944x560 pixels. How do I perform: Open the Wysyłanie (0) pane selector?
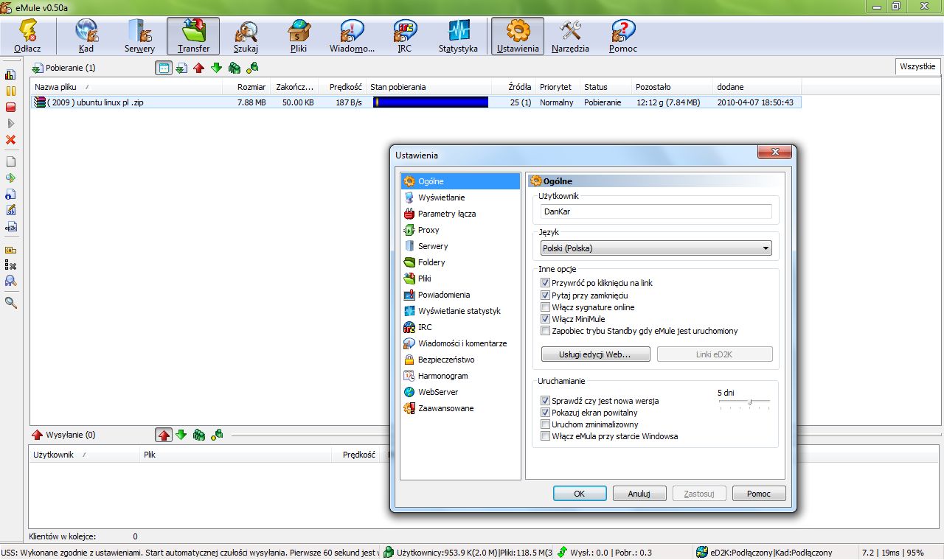(64, 435)
